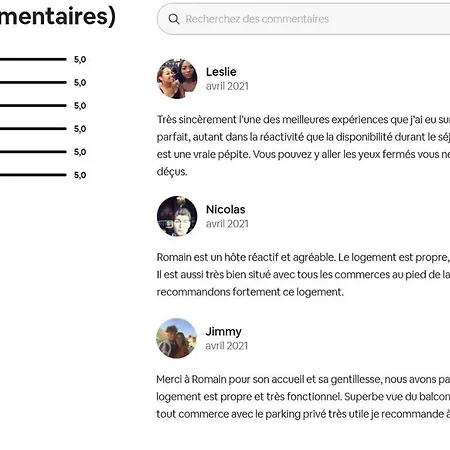Click Leslie's review text starting 'Très sincèrement'

point(303,145)
